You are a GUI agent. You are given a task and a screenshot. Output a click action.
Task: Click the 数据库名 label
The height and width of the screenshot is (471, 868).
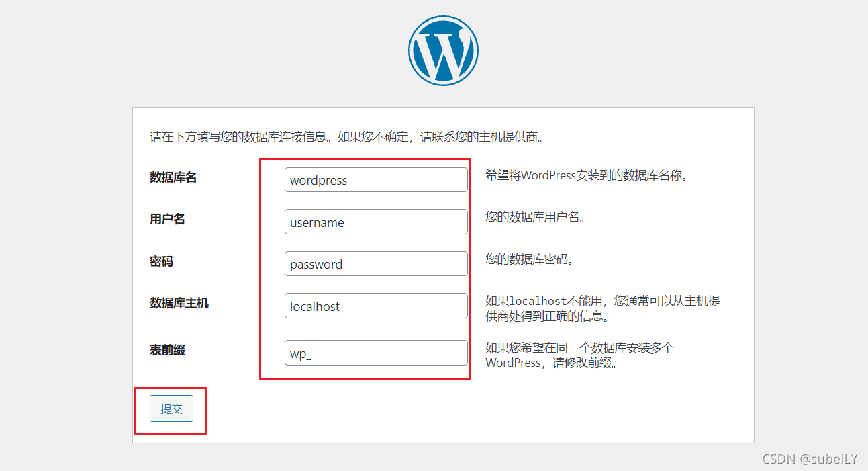[173, 177]
